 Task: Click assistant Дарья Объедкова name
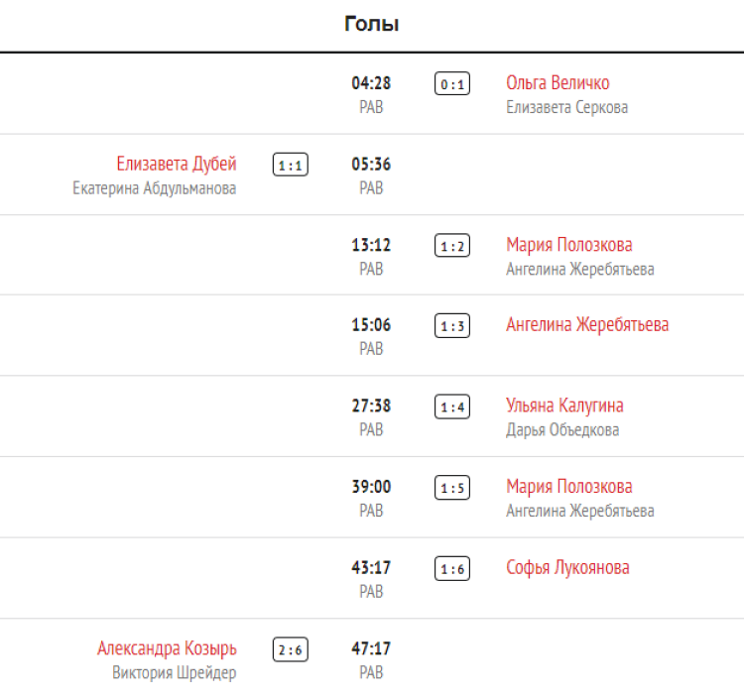pyautogui.click(x=562, y=430)
